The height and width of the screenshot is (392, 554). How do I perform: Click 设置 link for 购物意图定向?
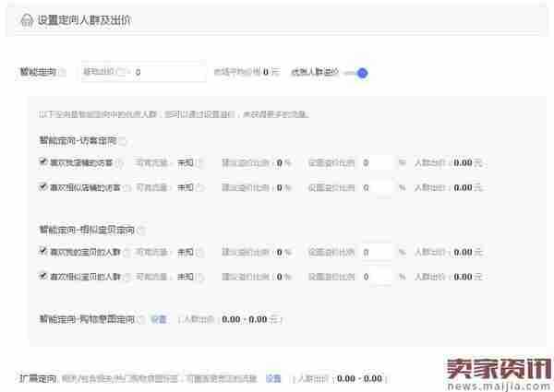159,319
